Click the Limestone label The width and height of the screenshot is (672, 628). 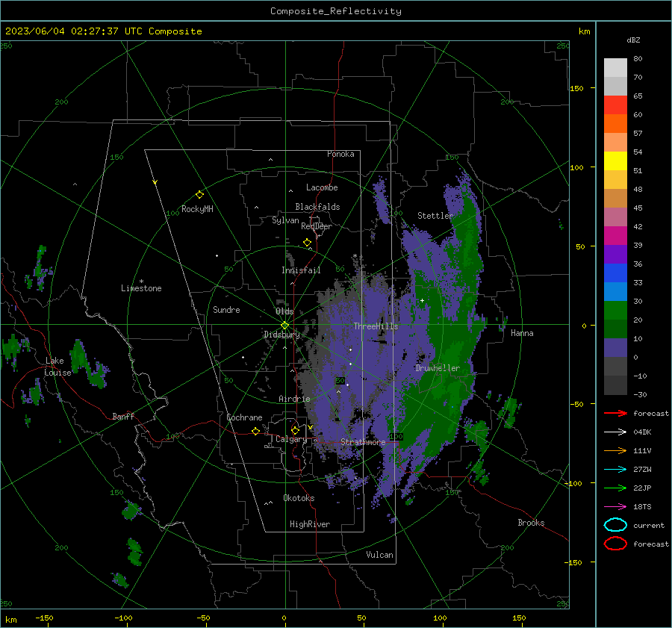point(141,288)
